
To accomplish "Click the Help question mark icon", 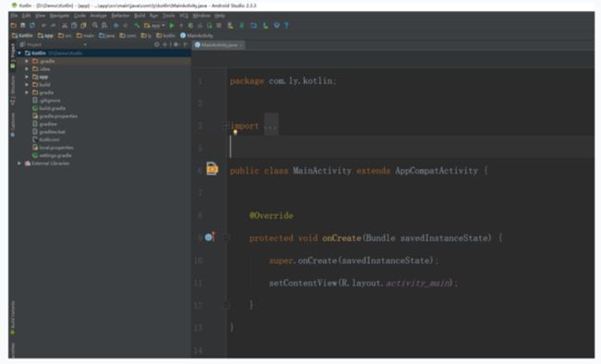I will point(287,26).
